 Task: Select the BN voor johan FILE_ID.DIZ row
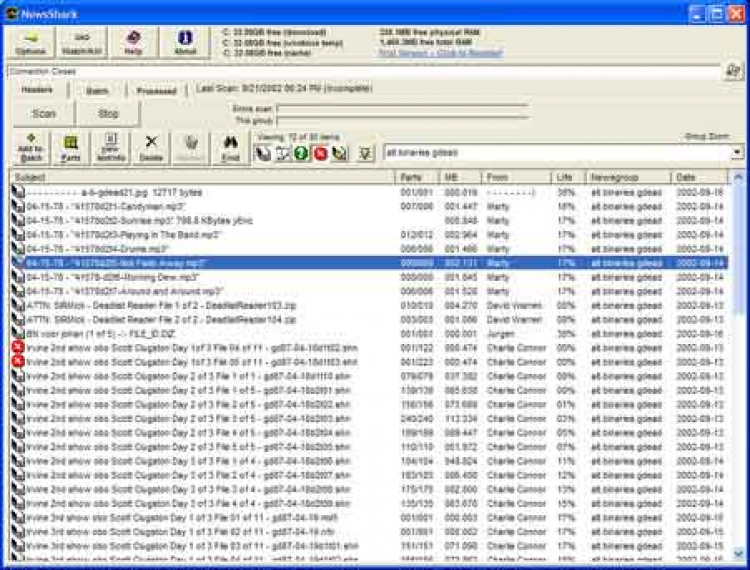click(x=369, y=334)
